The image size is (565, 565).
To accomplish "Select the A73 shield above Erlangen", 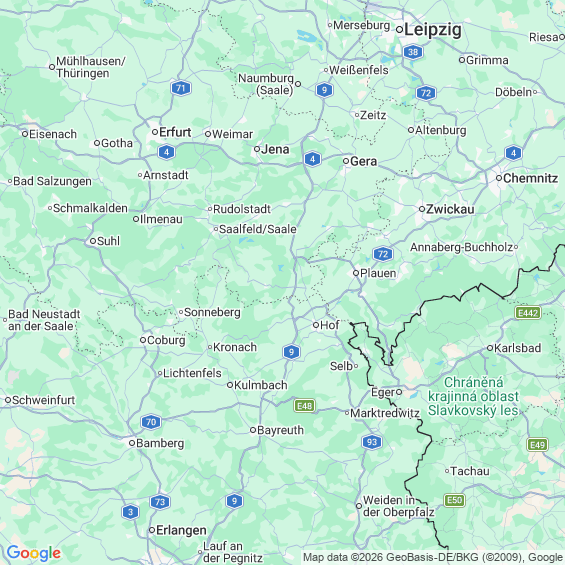I will point(160,502).
